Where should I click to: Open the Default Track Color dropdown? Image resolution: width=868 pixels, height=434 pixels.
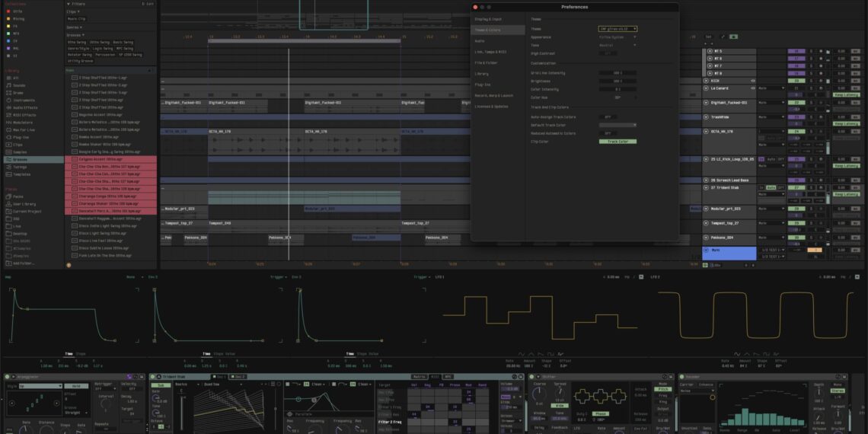pos(617,125)
